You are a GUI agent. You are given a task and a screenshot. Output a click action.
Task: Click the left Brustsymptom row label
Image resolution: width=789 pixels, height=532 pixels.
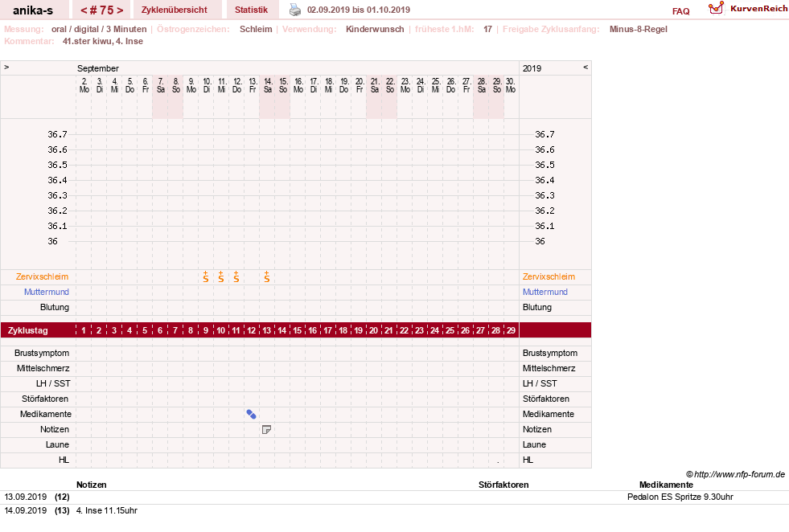[x=42, y=353]
